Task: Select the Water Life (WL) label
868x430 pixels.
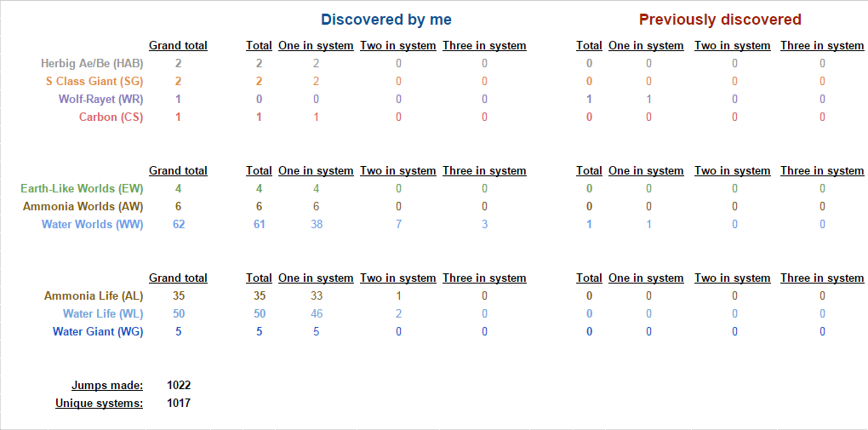Action: point(103,313)
